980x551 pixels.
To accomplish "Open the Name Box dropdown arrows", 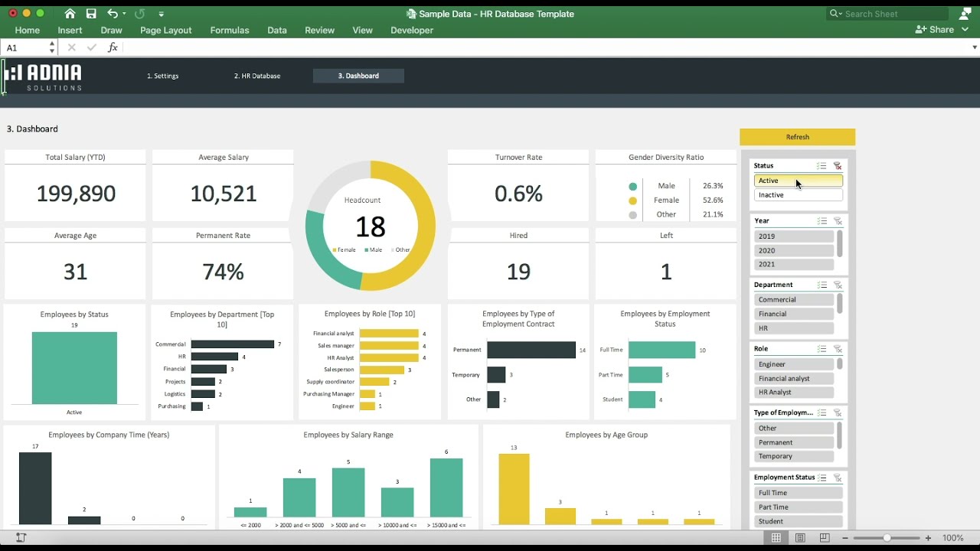I will [x=52, y=47].
